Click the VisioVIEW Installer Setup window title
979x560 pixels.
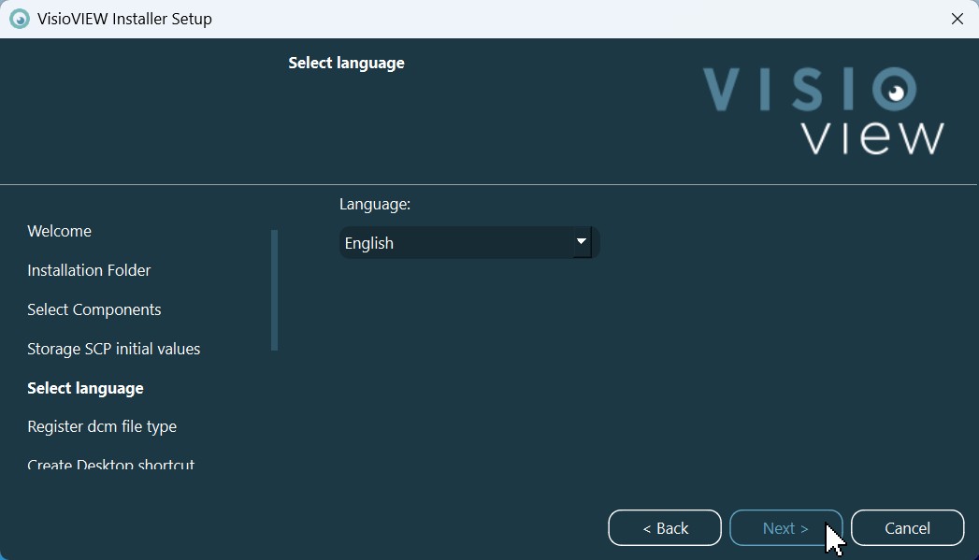coord(124,19)
